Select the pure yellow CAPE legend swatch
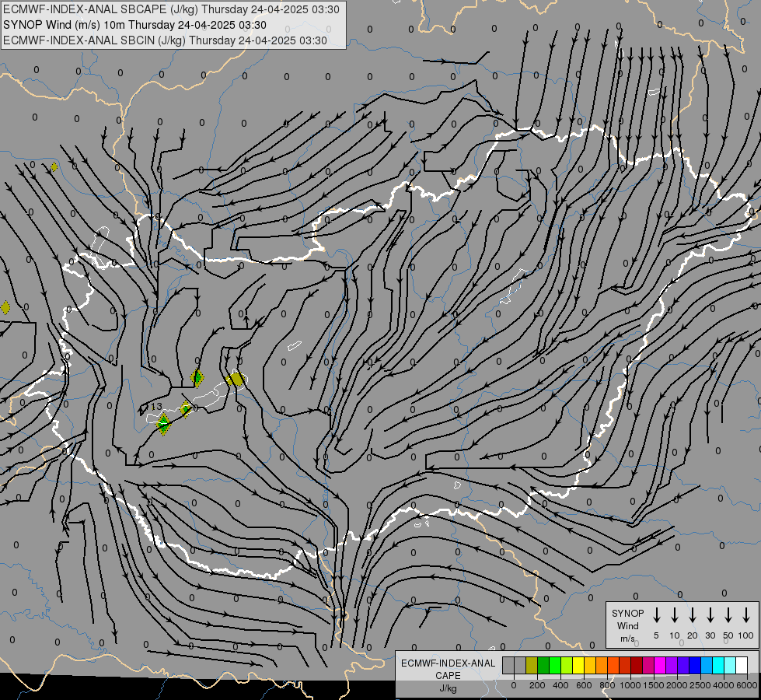 point(578,665)
